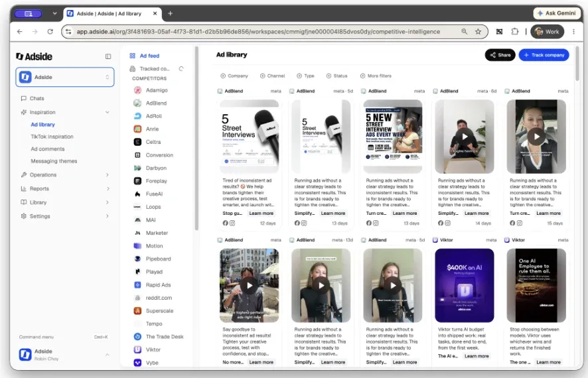Select competitor FuseAI icon
The image size is (588, 378).
pyautogui.click(x=137, y=194)
